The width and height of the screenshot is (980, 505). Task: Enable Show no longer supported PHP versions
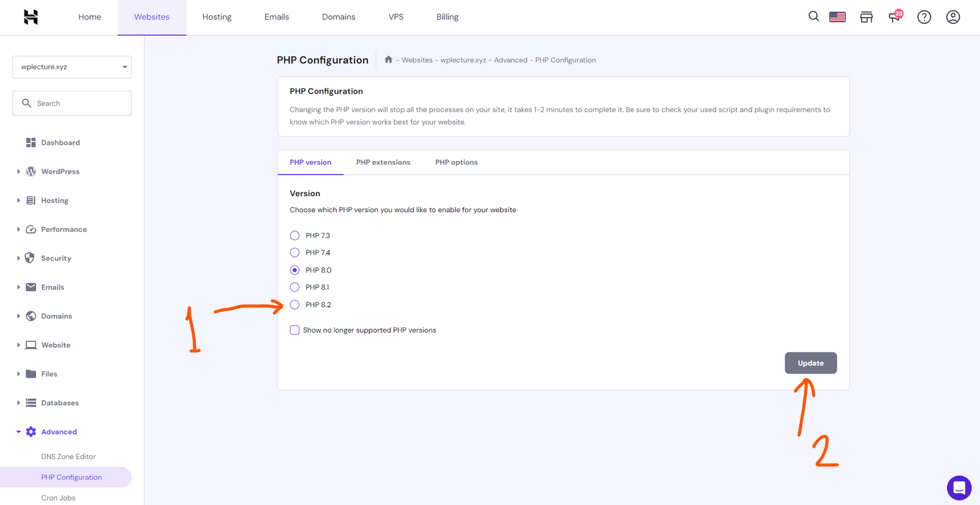pyautogui.click(x=295, y=330)
